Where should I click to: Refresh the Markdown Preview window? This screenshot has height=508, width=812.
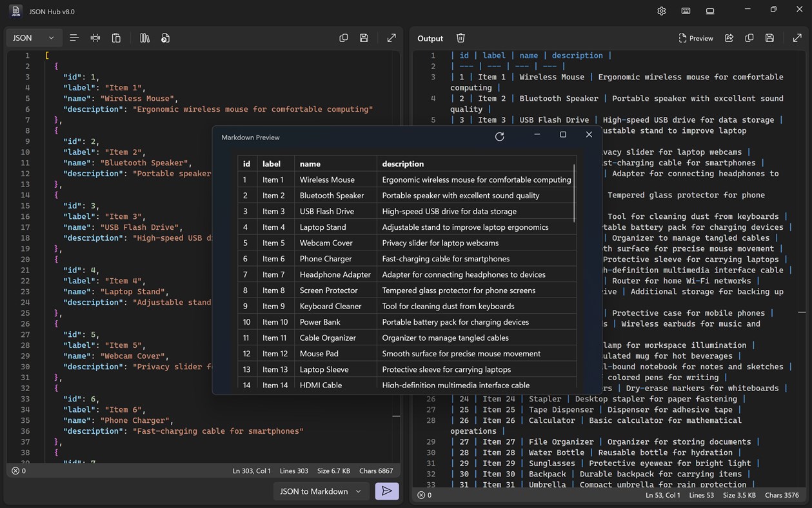click(499, 137)
